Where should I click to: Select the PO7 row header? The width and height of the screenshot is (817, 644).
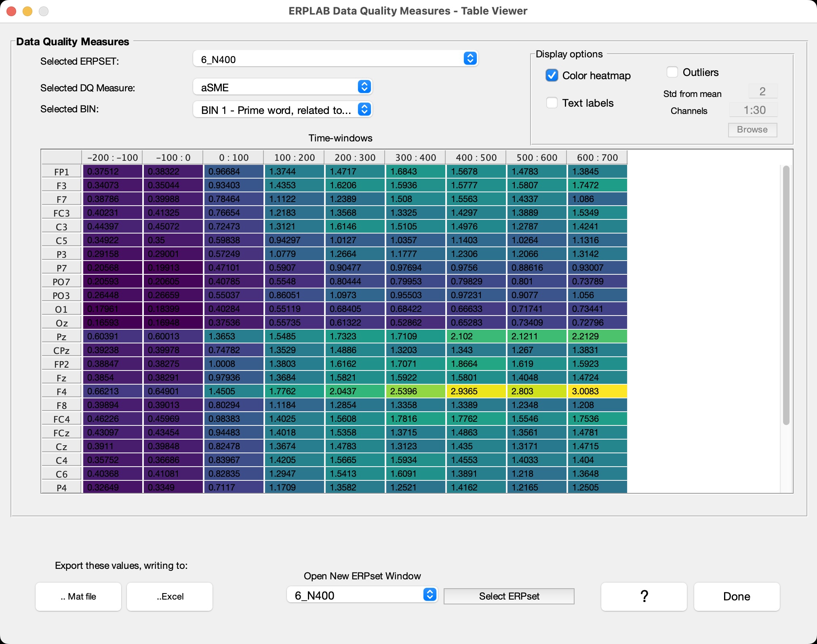tap(61, 282)
